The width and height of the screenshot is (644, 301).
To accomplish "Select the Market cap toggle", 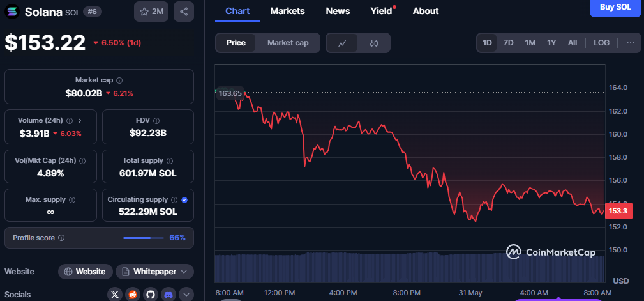I will point(287,43).
